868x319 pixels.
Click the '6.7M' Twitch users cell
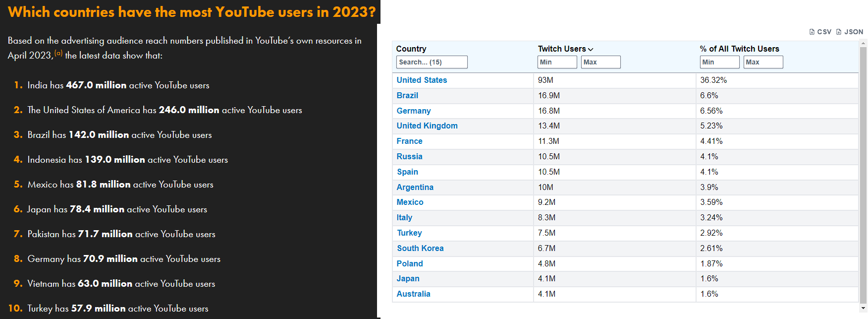(614, 249)
